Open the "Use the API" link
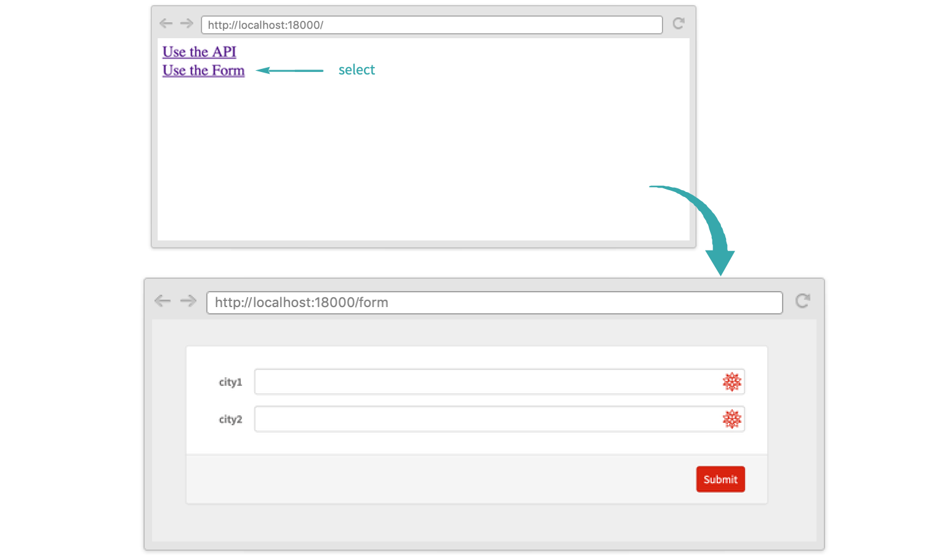Screen dimensions: 931x560 pos(199,52)
